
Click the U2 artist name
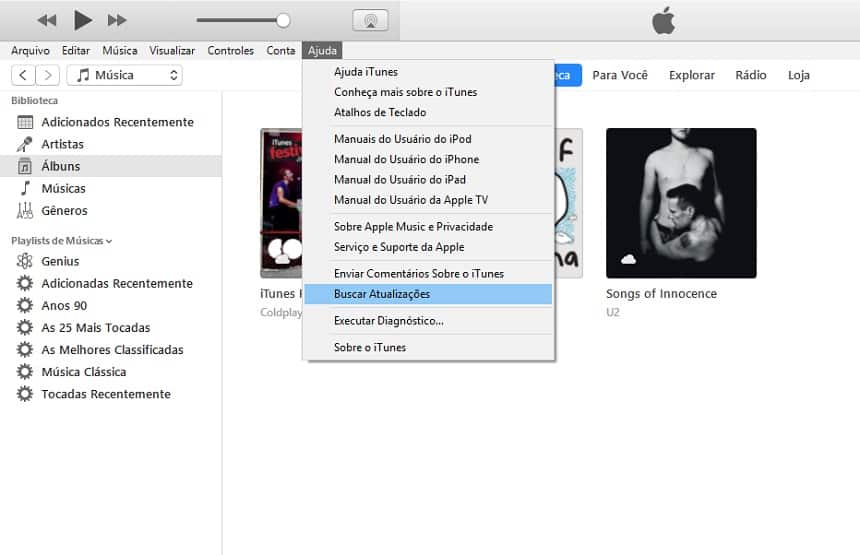click(613, 313)
